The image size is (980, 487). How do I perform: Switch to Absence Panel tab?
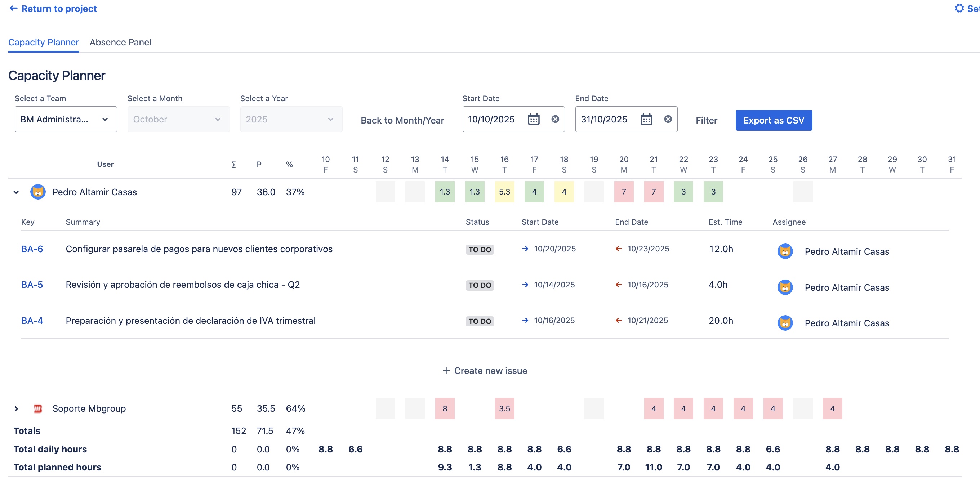[120, 42]
